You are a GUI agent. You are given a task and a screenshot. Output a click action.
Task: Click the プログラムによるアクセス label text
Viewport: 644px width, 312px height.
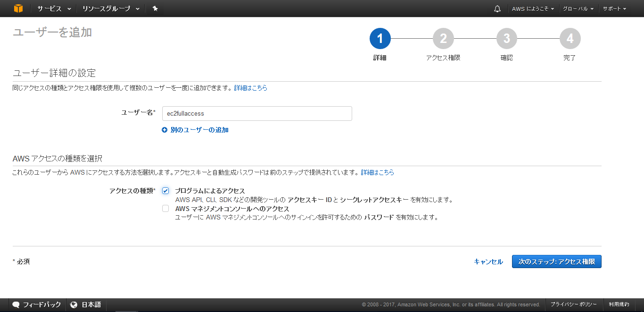(210, 191)
